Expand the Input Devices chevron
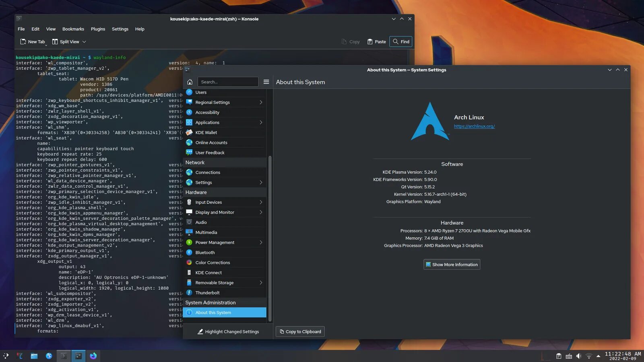Screen dimensions: 644x362 pos(262,202)
